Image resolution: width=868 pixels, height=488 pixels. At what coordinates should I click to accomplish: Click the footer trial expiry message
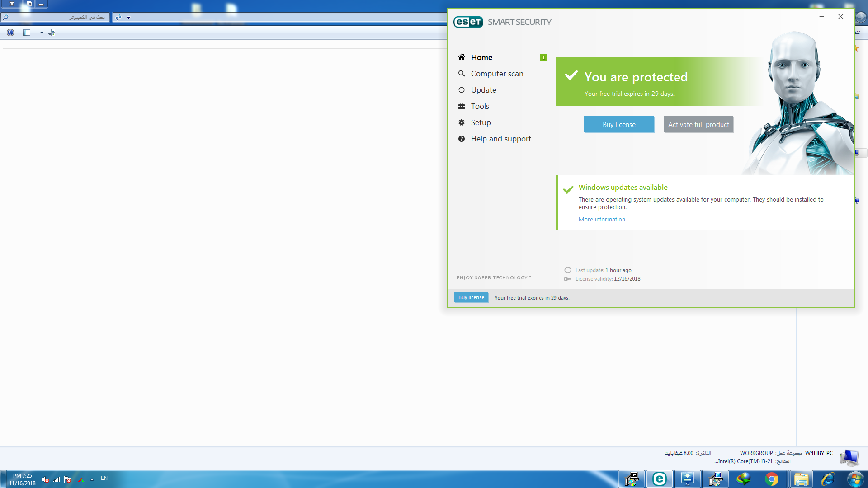pos(532,298)
